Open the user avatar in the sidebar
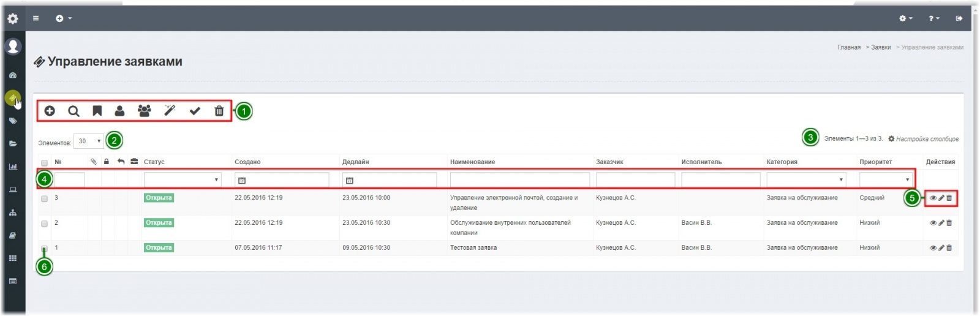The height and width of the screenshot is (316, 980). [13, 47]
